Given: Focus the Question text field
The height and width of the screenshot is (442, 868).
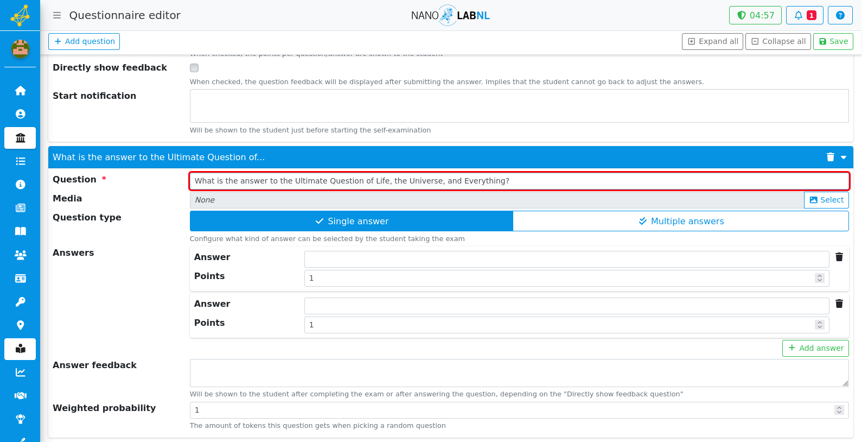Looking at the screenshot, I should [519, 181].
